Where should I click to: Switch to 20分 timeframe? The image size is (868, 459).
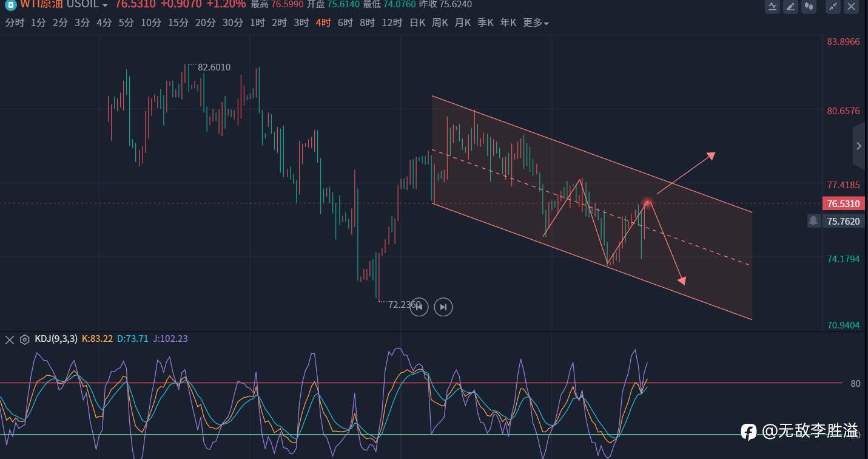(x=206, y=23)
